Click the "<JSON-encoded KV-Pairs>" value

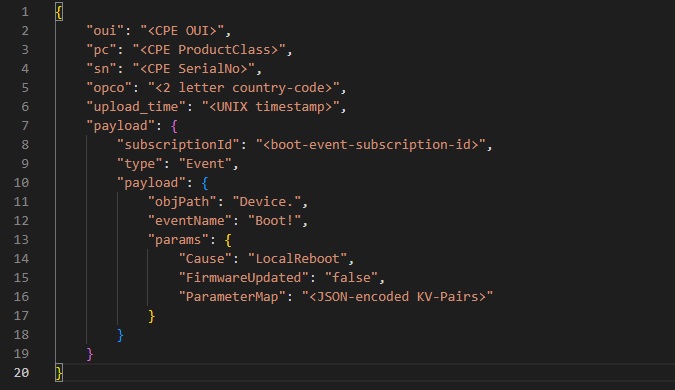pos(397,296)
